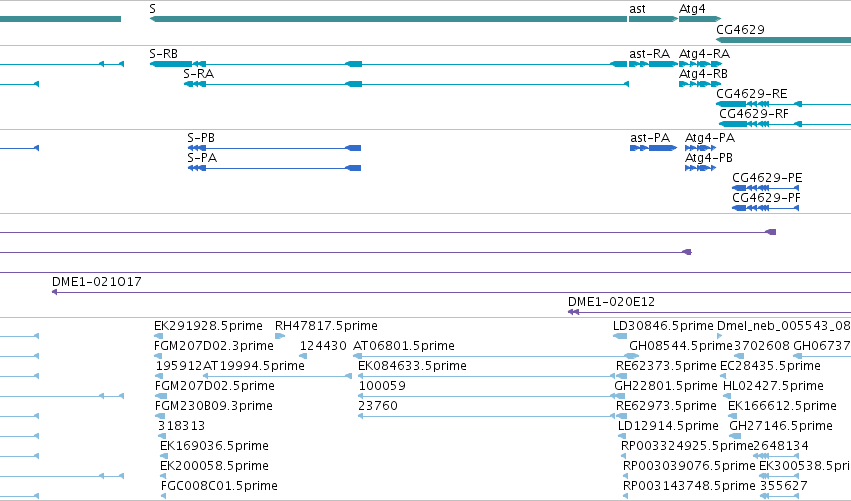851x501 pixels.
Task: Click the EK200058.5prime label
Action: 214,466
